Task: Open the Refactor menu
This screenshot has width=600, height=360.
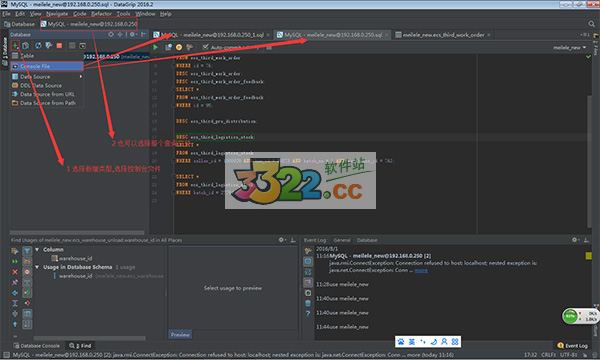Action: pyautogui.click(x=101, y=14)
